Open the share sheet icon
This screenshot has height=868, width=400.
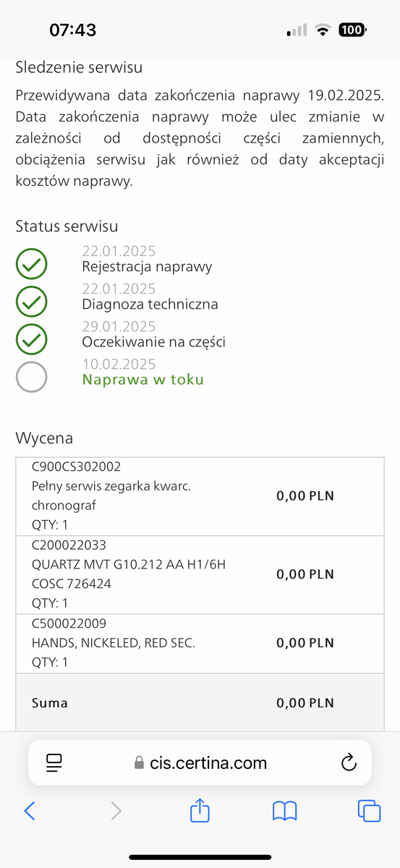coord(200,810)
